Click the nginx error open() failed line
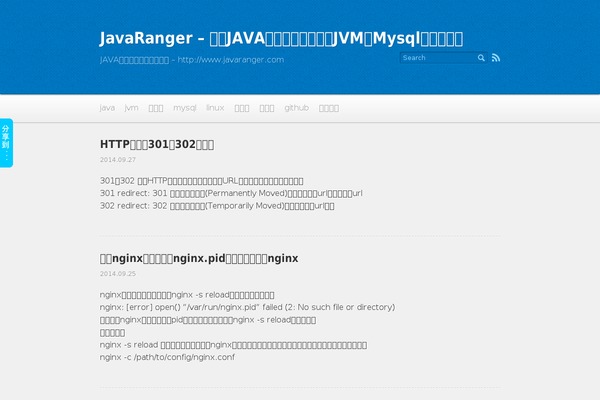The height and width of the screenshot is (400, 600). pos(247,307)
